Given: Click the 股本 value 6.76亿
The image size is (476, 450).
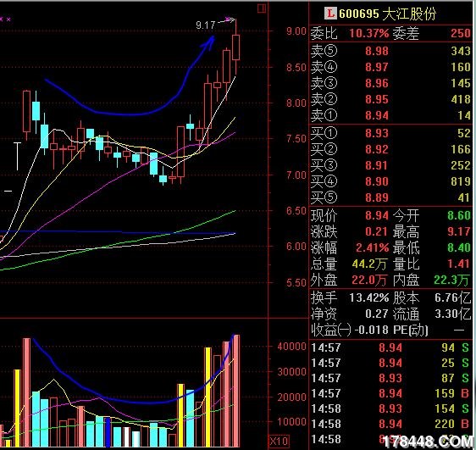Looking at the screenshot, I should coord(452,297).
